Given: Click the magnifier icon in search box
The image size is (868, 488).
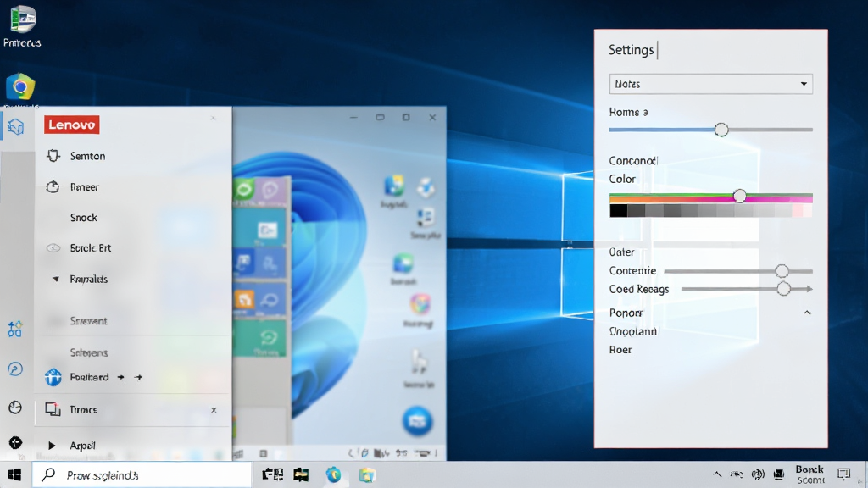Looking at the screenshot, I should [48, 474].
